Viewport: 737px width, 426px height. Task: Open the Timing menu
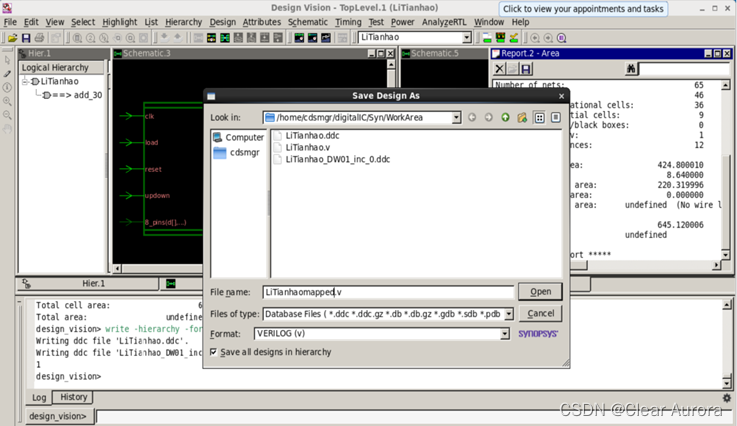pyautogui.click(x=348, y=22)
